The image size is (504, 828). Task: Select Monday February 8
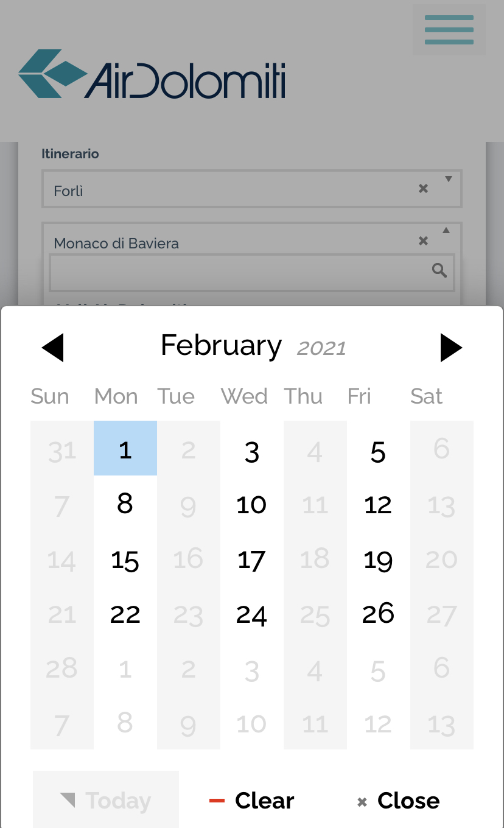(x=125, y=503)
